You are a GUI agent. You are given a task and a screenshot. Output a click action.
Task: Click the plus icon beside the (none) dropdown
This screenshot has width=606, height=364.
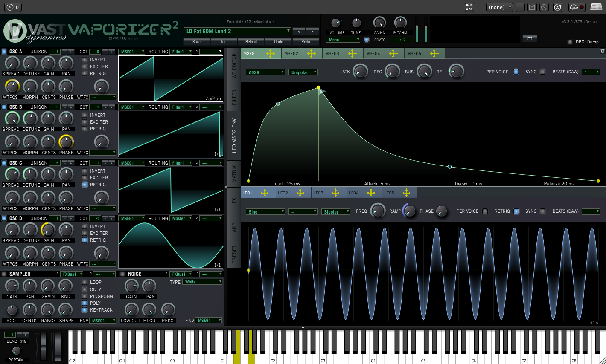(520, 7)
